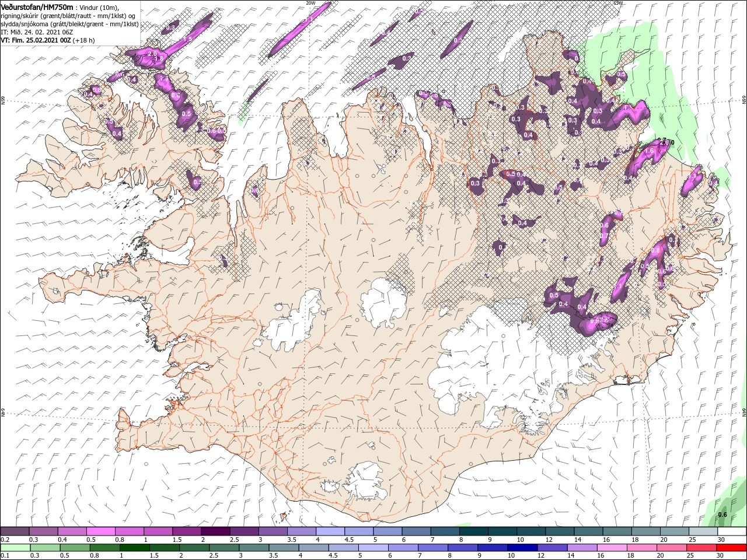Pick the white upper legend swatch starting at 30
747x560 pixels.
[x=732, y=531]
